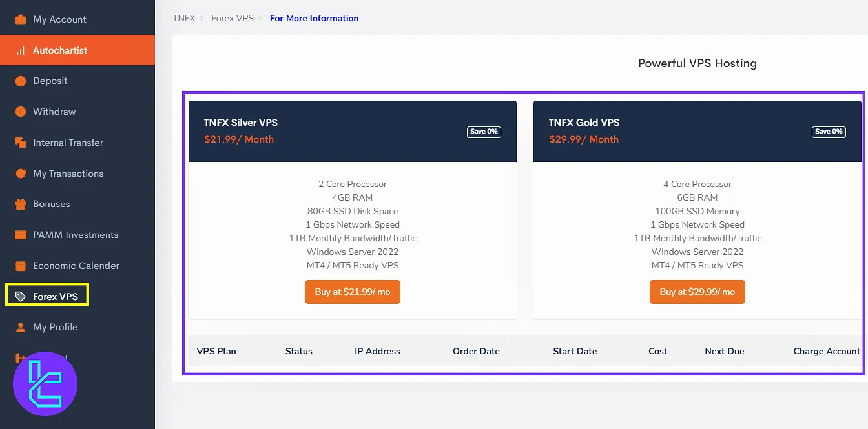
Task: Click the Charge Account column header
Action: (x=827, y=351)
